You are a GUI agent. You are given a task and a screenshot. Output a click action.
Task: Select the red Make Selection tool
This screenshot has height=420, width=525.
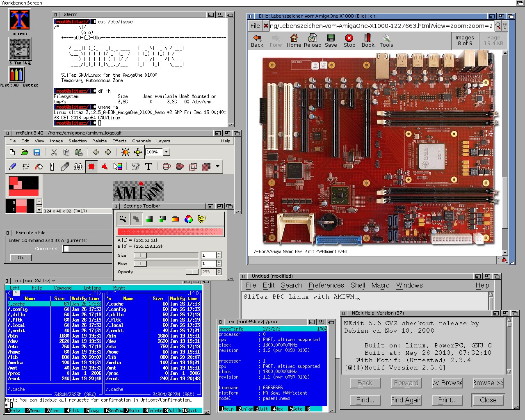[x=91, y=167]
